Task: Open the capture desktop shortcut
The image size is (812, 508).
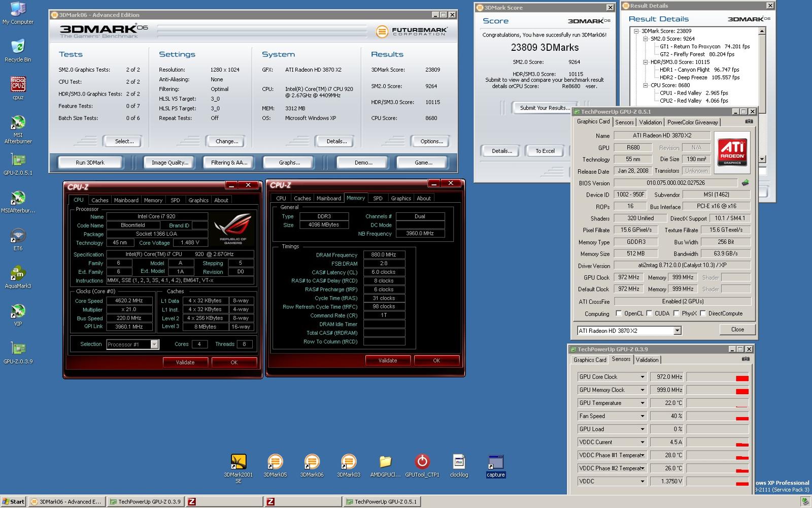Action: point(495,465)
